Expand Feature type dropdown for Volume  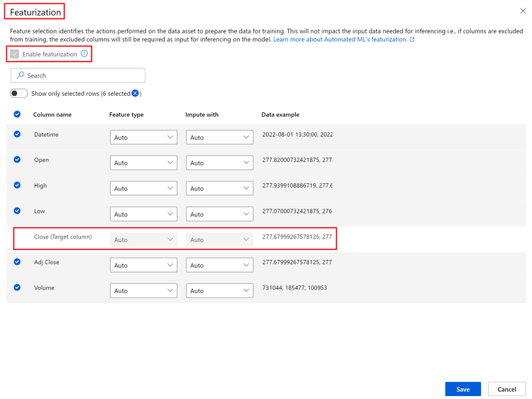(143, 291)
